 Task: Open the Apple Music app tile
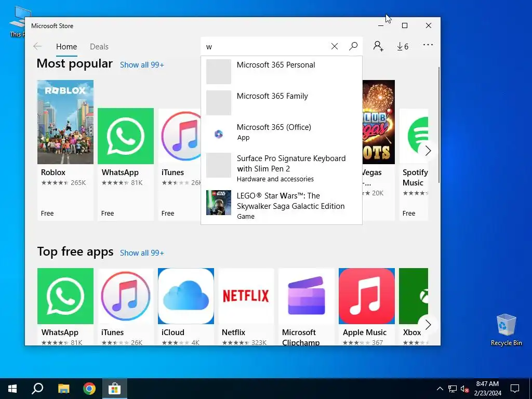pos(367,307)
